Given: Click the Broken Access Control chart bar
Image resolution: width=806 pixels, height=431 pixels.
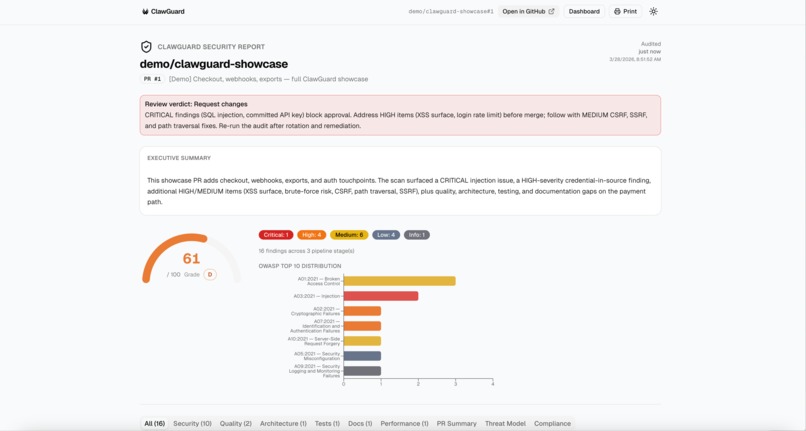Looking at the screenshot, I should coord(399,281).
